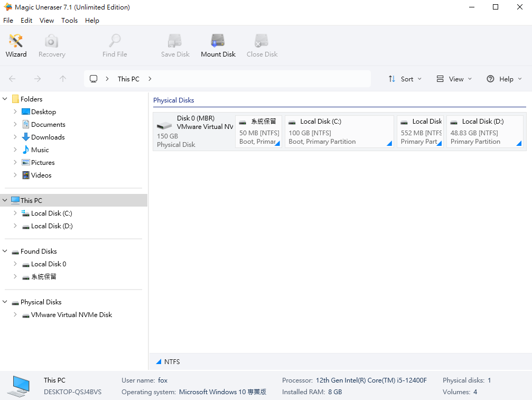This screenshot has width=532, height=400.
Task: Open the Sort dropdown
Action: [405, 79]
